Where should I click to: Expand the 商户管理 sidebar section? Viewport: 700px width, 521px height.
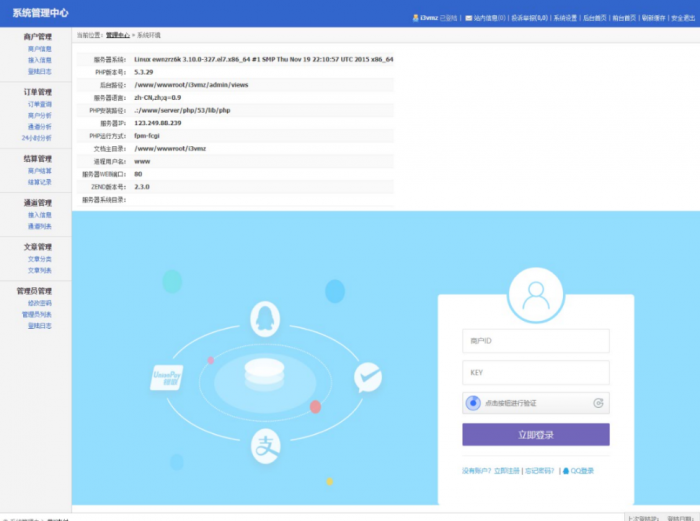38,37
